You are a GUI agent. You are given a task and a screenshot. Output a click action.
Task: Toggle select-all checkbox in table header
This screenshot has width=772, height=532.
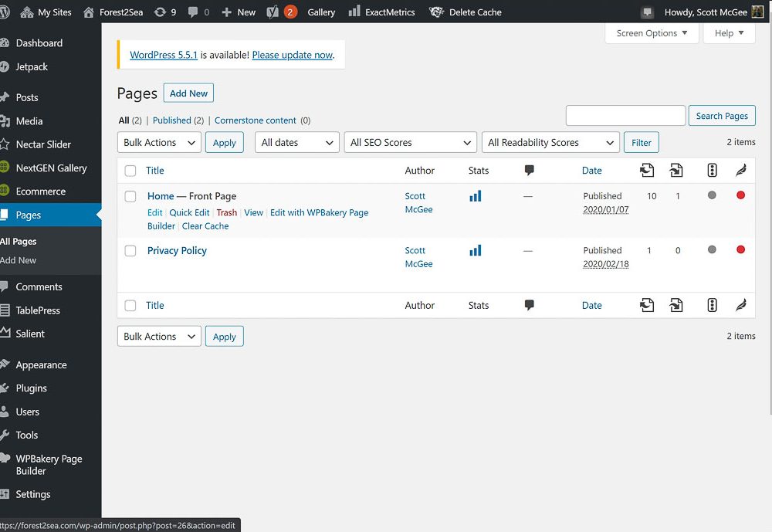pos(130,171)
